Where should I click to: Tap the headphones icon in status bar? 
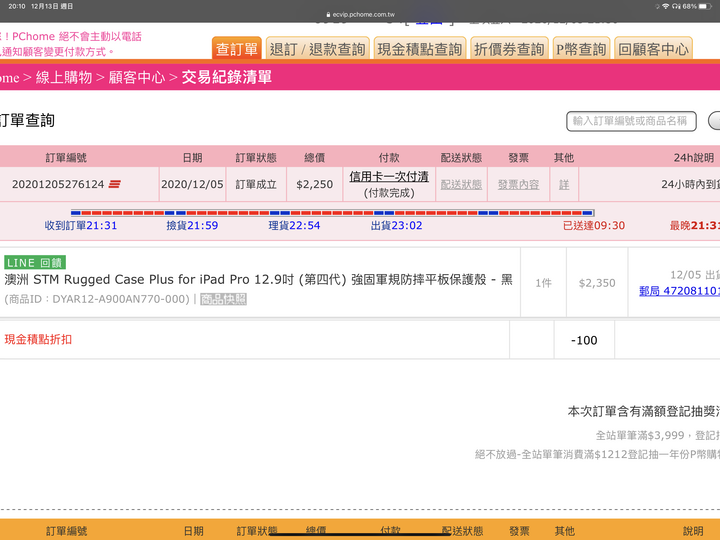(x=676, y=6)
